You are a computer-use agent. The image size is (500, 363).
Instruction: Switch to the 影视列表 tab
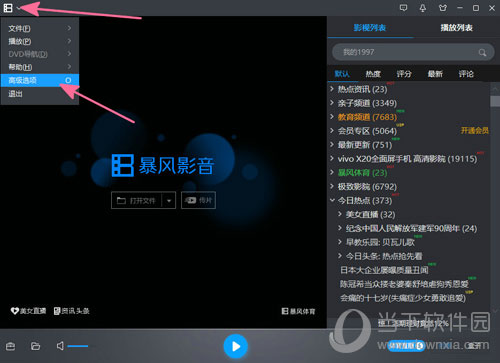pyautogui.click(x=370, y=28)
